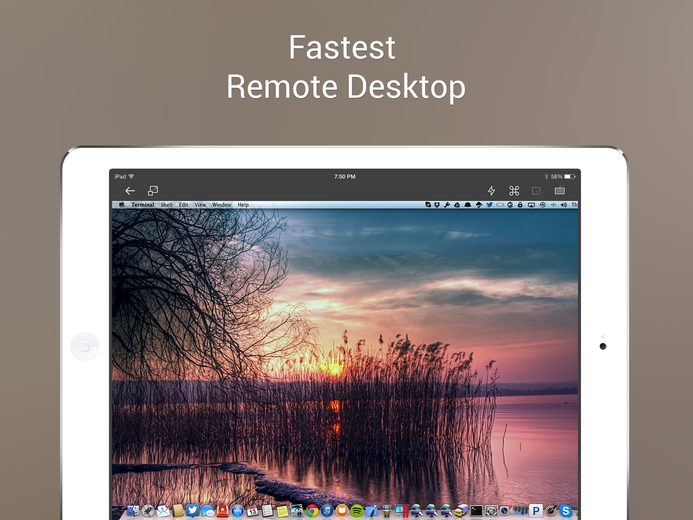
Task: Open the Apple menu in Mac menu bar
Action: 122,205
